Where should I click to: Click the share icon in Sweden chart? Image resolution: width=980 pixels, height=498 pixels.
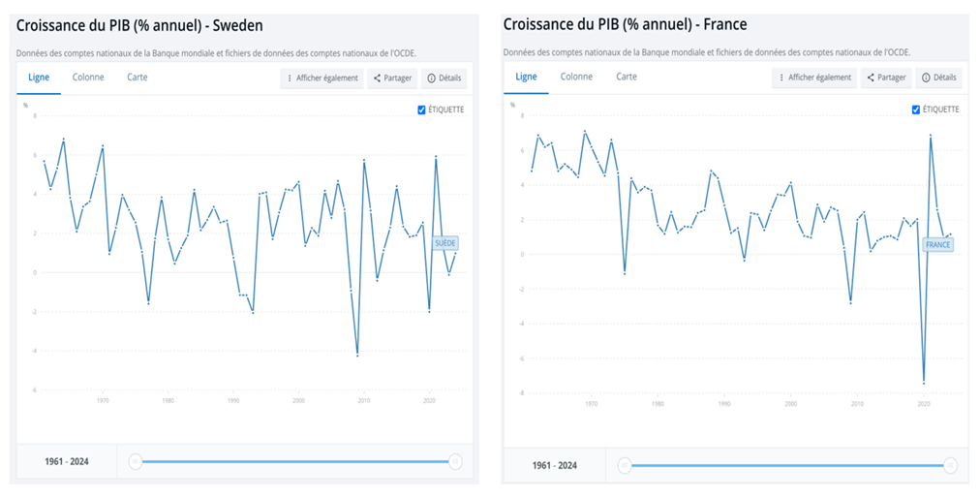pos(378,78)
